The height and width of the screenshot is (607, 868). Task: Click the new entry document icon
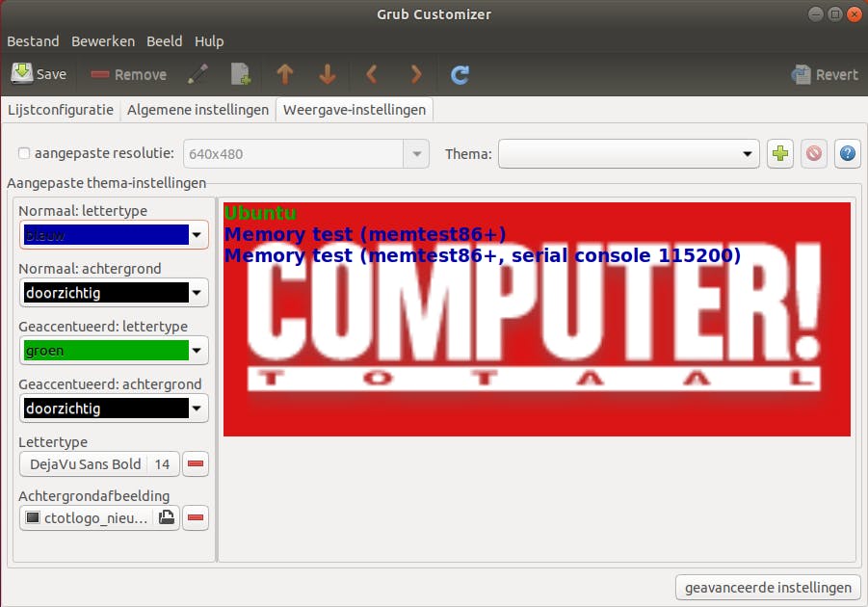pos(240,74)
